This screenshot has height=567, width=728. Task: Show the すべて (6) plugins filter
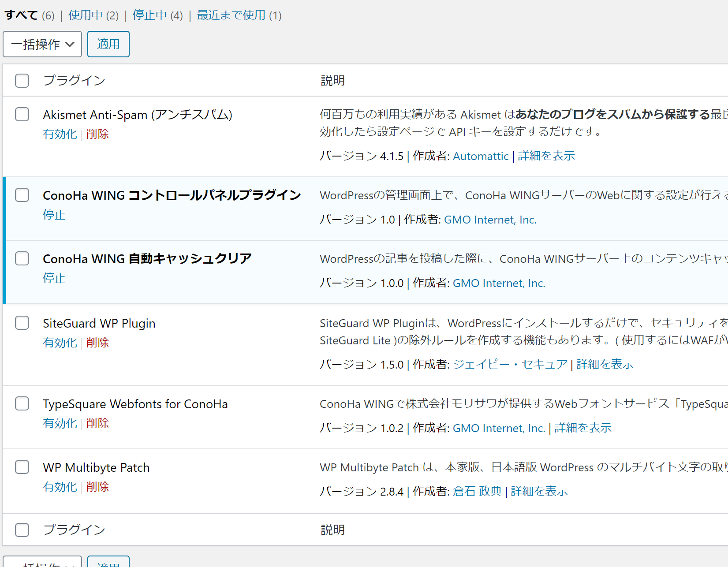(30, 15)
